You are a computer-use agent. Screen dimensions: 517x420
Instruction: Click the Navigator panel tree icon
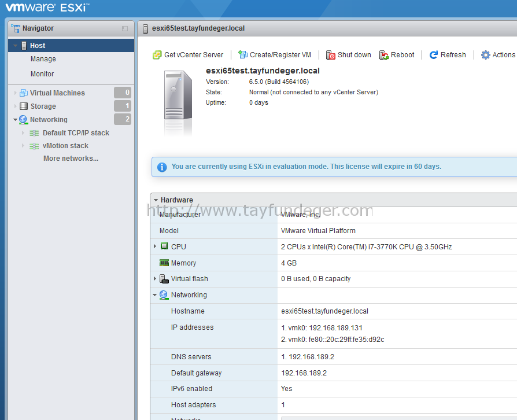coord(16,28)
